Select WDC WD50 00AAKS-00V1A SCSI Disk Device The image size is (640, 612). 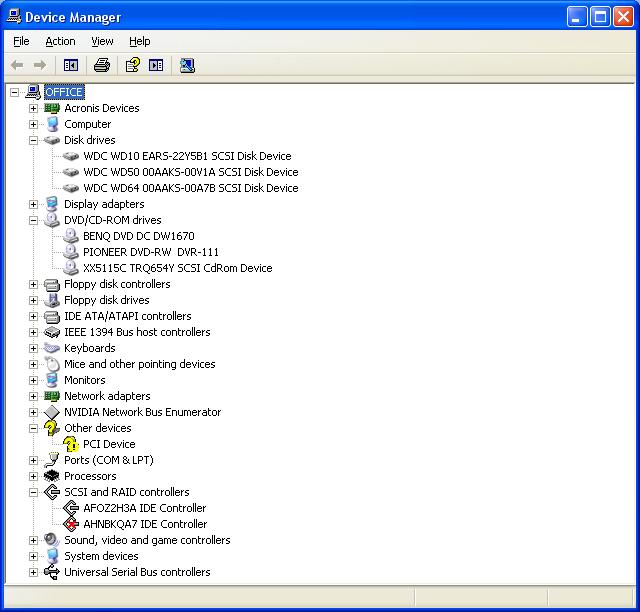tap(190, 172)
